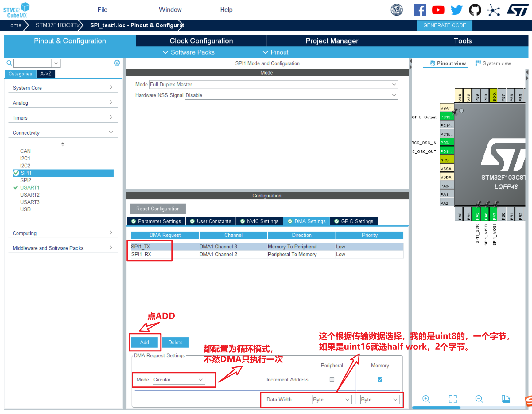The height and width of the screenshot is (414, 532).
Task: Open the User Constants tab
Action: point(211,221)
